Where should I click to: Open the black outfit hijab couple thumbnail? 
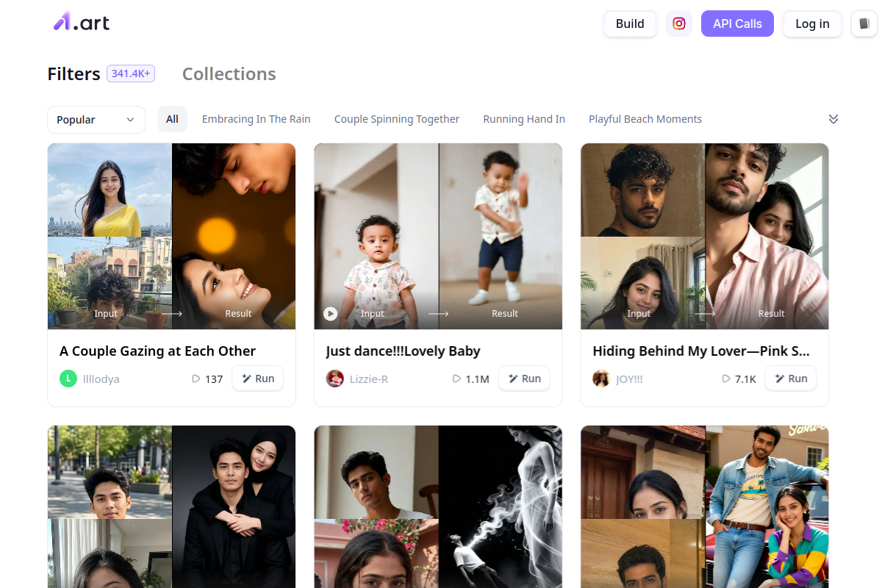[172, 506]
